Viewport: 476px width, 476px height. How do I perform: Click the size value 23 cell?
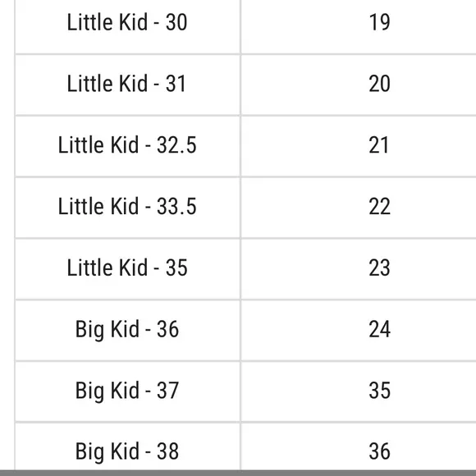(359, 269)
